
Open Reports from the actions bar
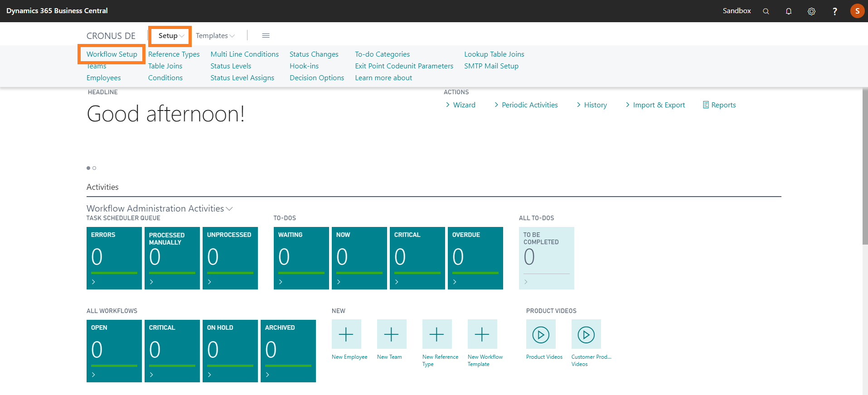tap(719, 105)
